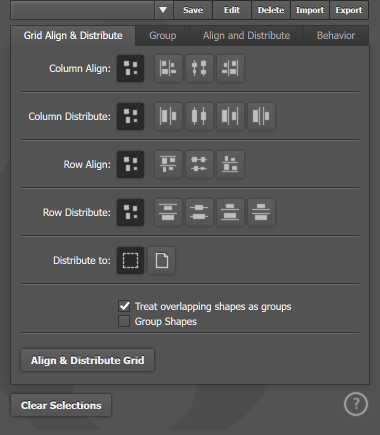Viewport: 380px width, 435px height.
Task: Switch to Align and Distribute tab
Action: [x=246, y=35]
